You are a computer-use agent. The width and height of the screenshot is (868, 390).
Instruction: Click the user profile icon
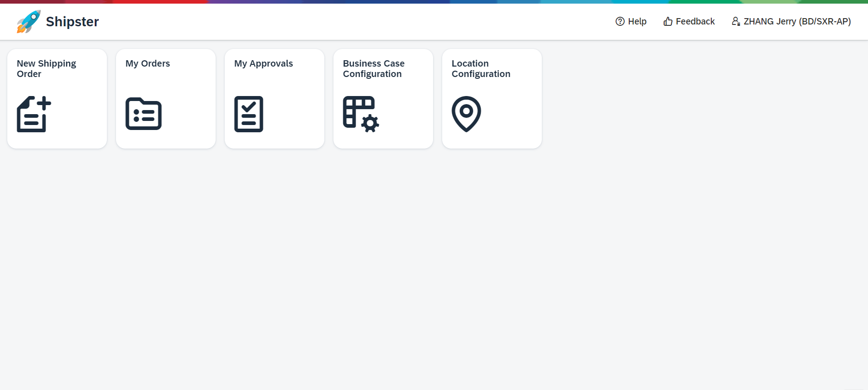pos(736,21)
